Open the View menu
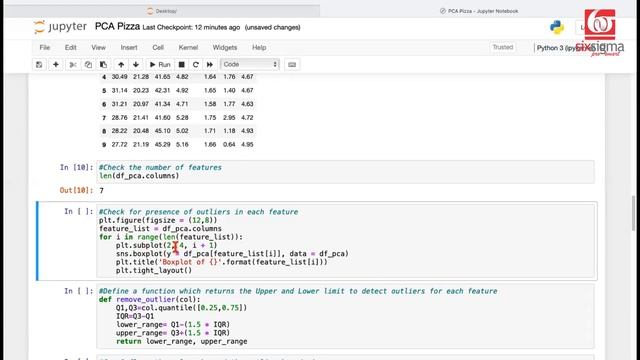 point(98,47)
